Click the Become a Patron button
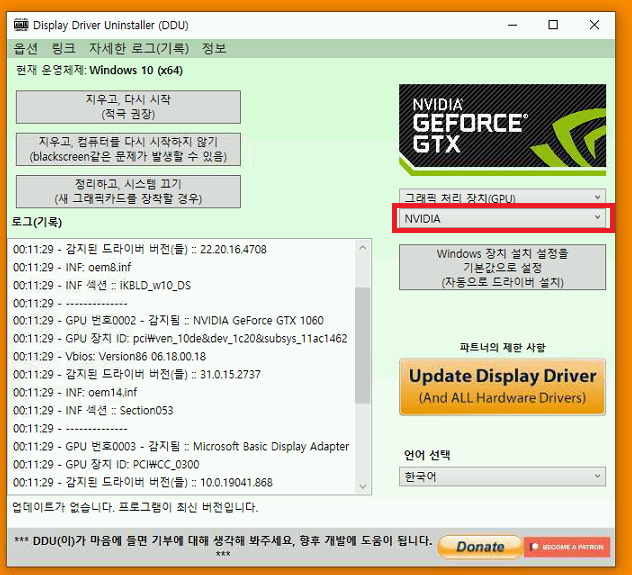This screenshot has height=575, width=632. pyautogui.click(x=567, y=547)
